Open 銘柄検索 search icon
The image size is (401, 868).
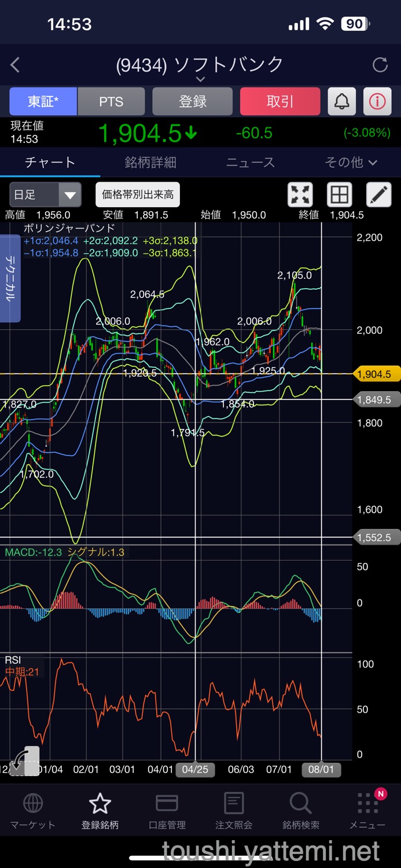coord(300,811)
